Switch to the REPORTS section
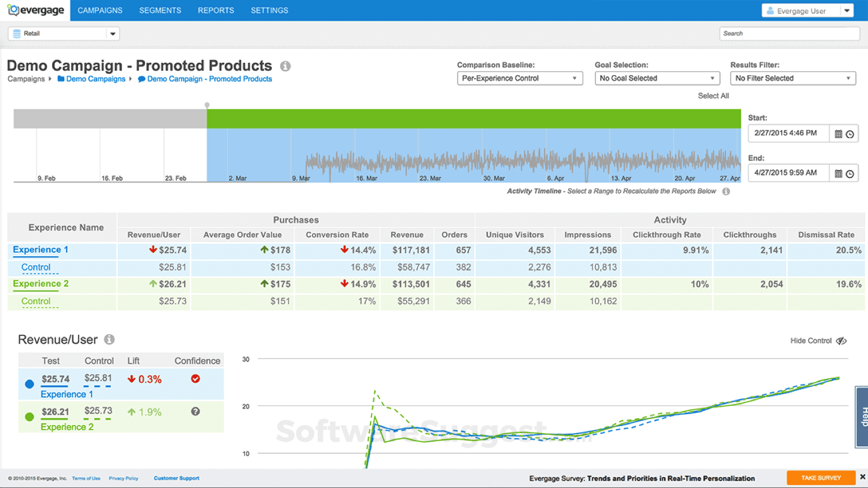Image resolution: width=868 pixels, height=488 pixels. click(216, 10)
